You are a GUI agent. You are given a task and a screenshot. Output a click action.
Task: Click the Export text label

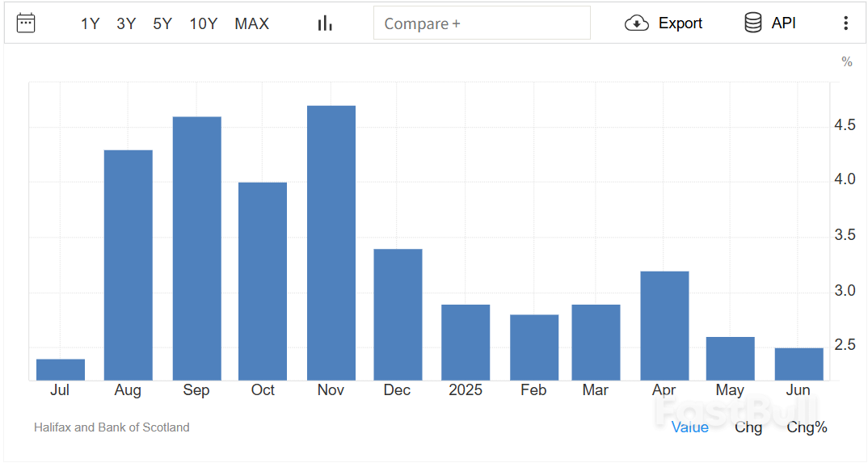point(680,23)
